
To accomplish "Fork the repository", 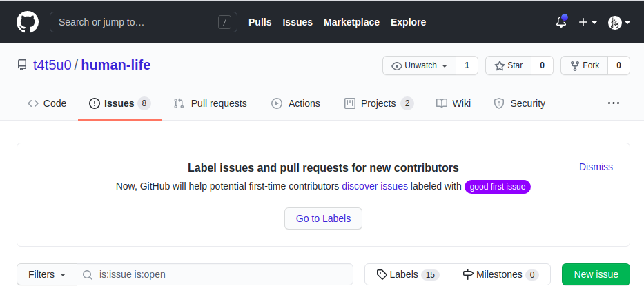I will [x=583, y=65].
